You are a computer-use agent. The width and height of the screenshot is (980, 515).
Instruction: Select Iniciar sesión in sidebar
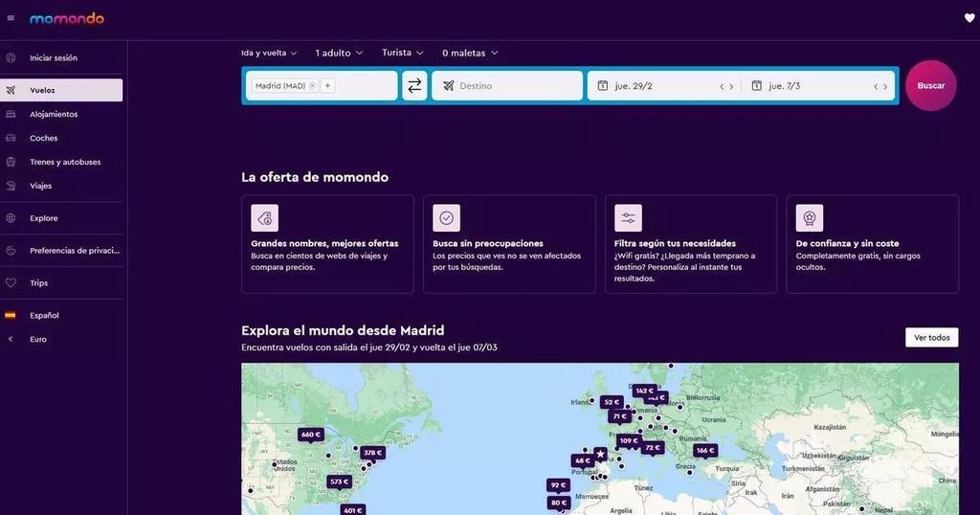61,57
